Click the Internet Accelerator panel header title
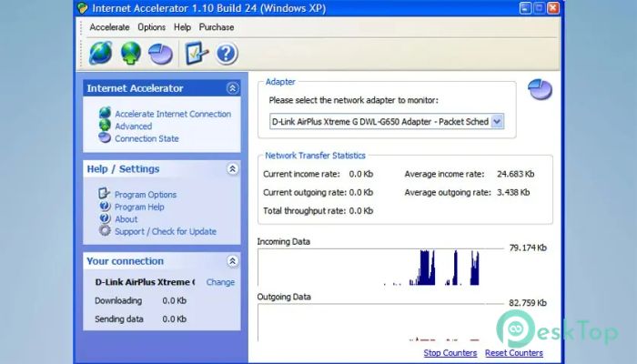 coord(135,88)
